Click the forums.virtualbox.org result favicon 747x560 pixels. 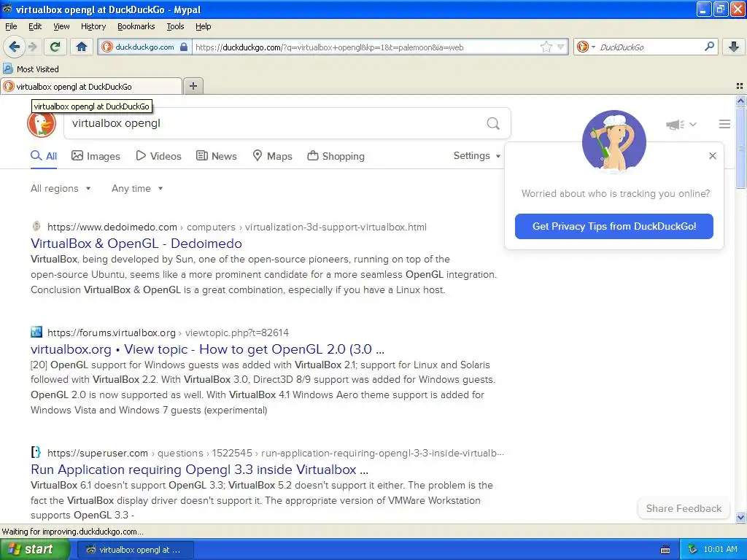tap(36, 332)
